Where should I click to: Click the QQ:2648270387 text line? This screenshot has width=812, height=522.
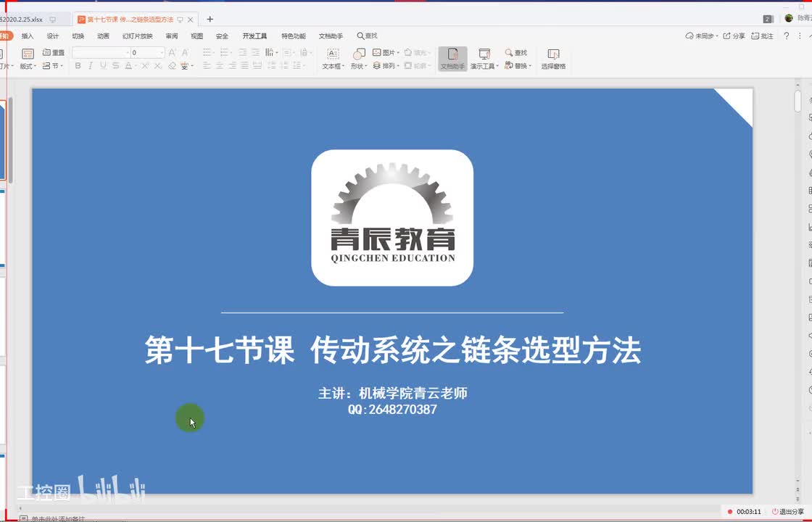(x=392, y=409)
